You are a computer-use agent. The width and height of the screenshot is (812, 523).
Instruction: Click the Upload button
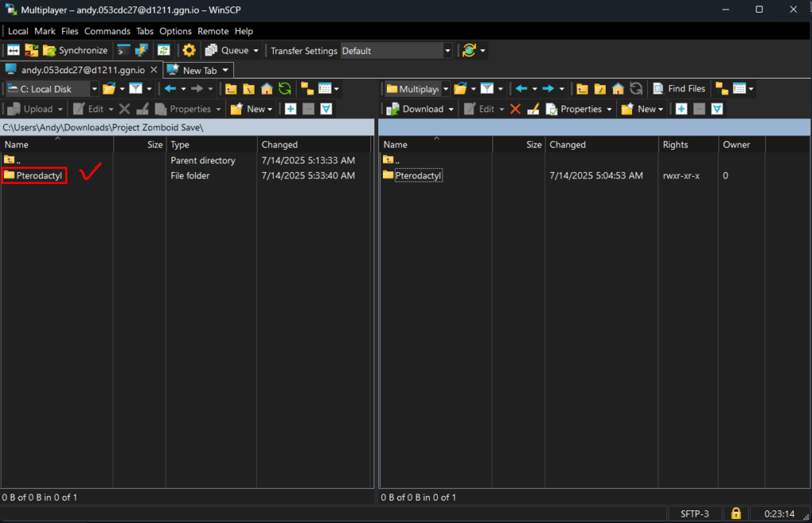(x=31, y=109)
